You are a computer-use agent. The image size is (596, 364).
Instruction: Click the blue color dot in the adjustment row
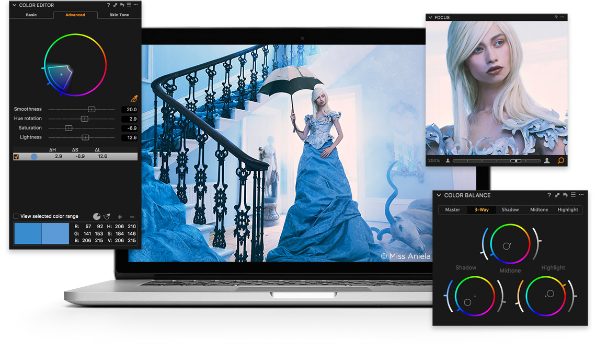[34, 156]
